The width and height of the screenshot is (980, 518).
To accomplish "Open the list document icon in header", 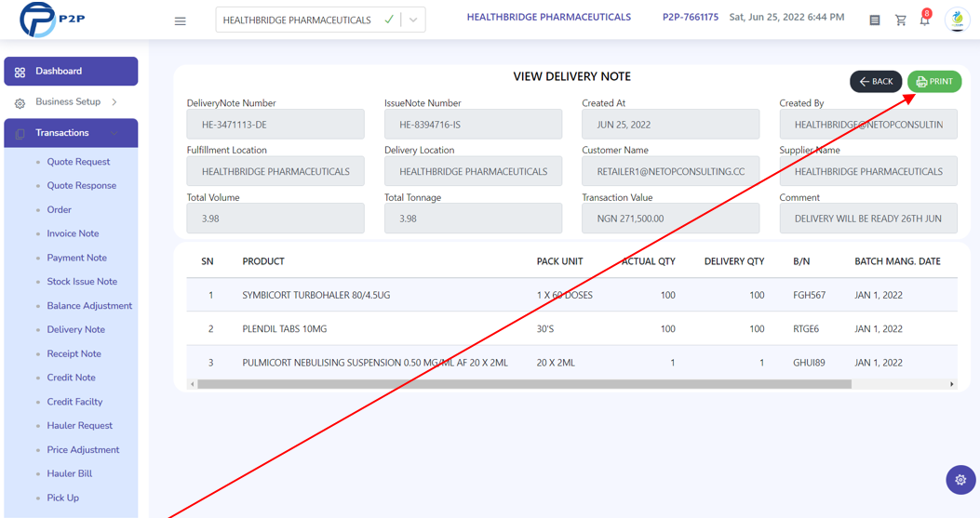I will [x=875, y=20].
